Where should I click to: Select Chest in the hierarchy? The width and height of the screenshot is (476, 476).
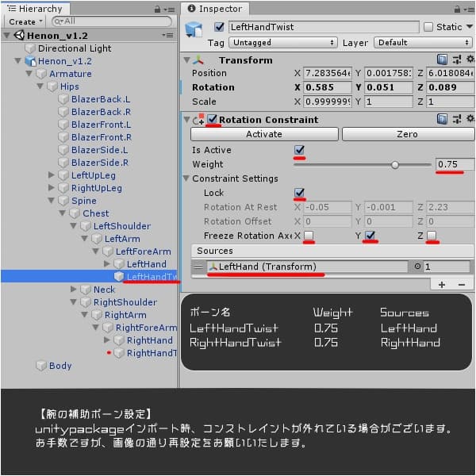coord(96,213)
